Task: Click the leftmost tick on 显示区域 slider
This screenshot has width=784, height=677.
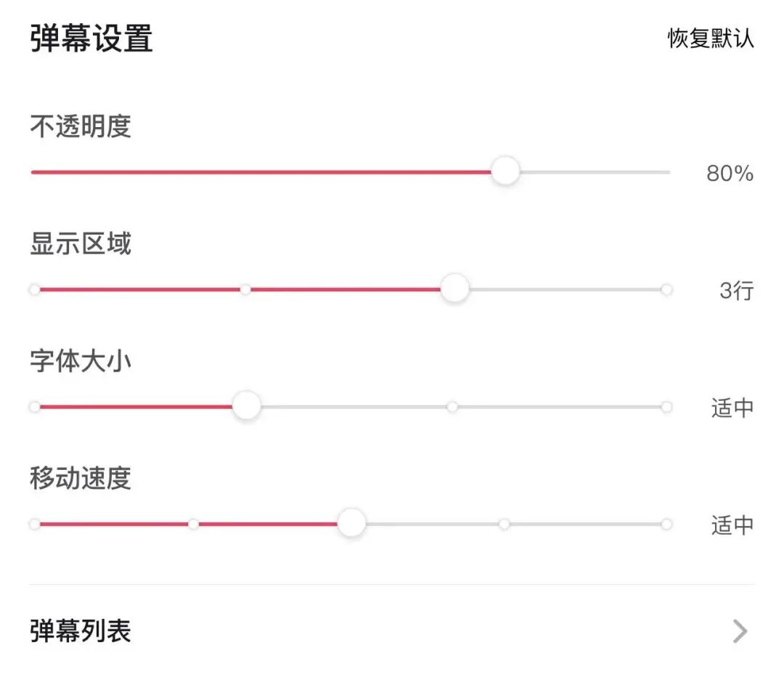Action: coord(33,288)
